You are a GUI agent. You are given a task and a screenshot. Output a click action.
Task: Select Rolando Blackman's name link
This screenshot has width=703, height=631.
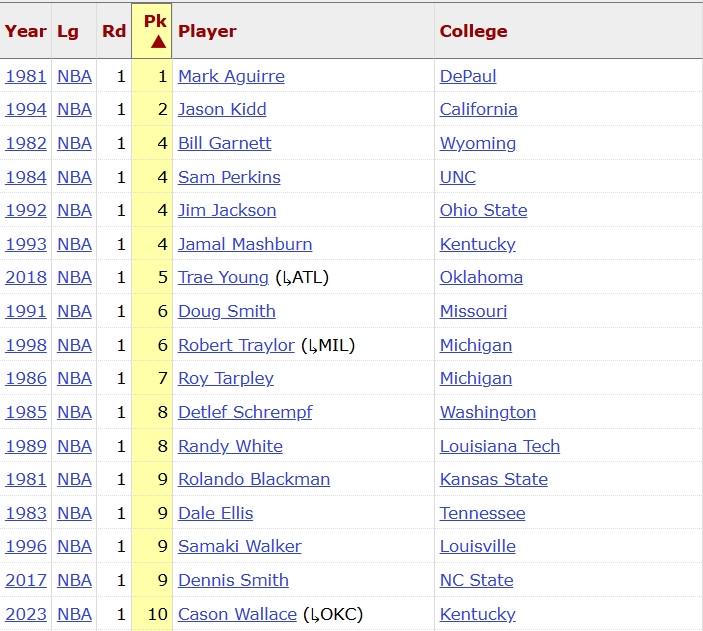(x=254, y=479)
